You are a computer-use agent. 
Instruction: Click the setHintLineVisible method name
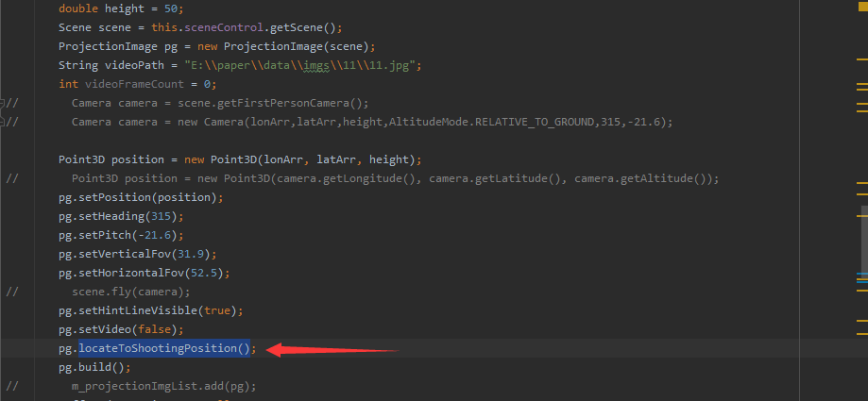pos(138,309)
